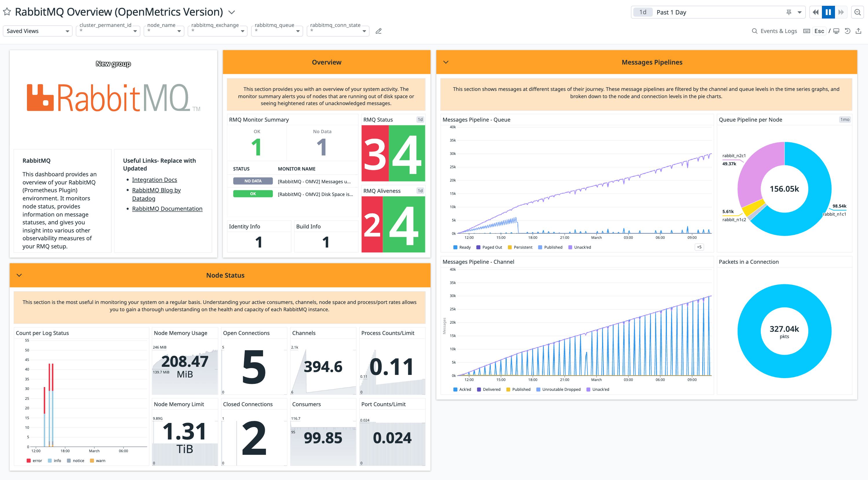Open the keyboard shortcuts icon
Viewport: 868px width, 480px height.
[807, 31]
